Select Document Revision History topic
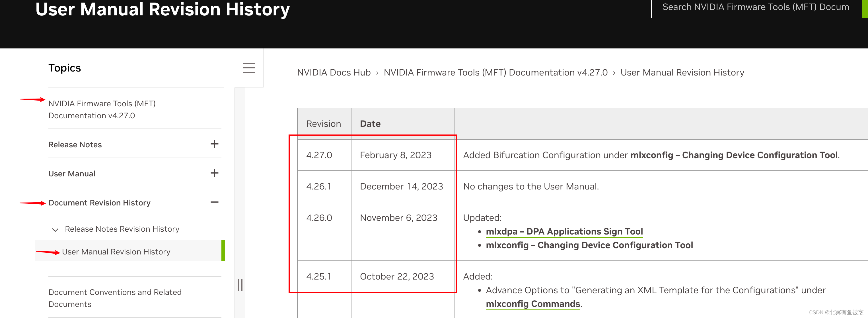 pos(99,202)
